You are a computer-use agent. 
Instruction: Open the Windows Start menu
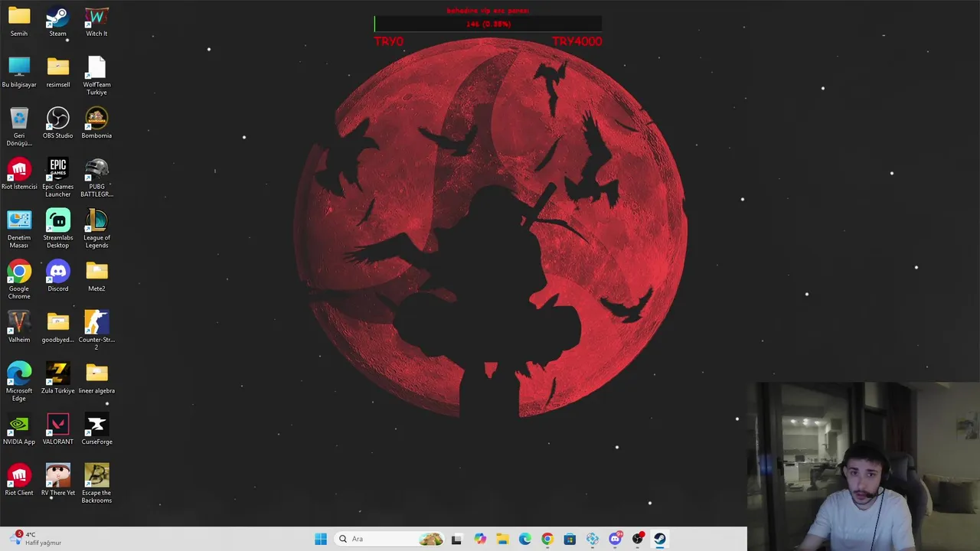pos(321,539)
